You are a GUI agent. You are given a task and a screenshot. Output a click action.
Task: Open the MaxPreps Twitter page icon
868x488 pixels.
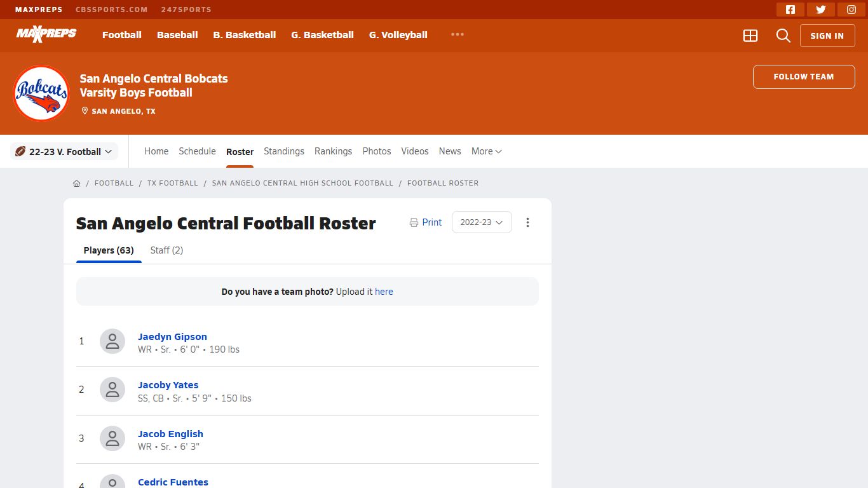tap(821, 10)
